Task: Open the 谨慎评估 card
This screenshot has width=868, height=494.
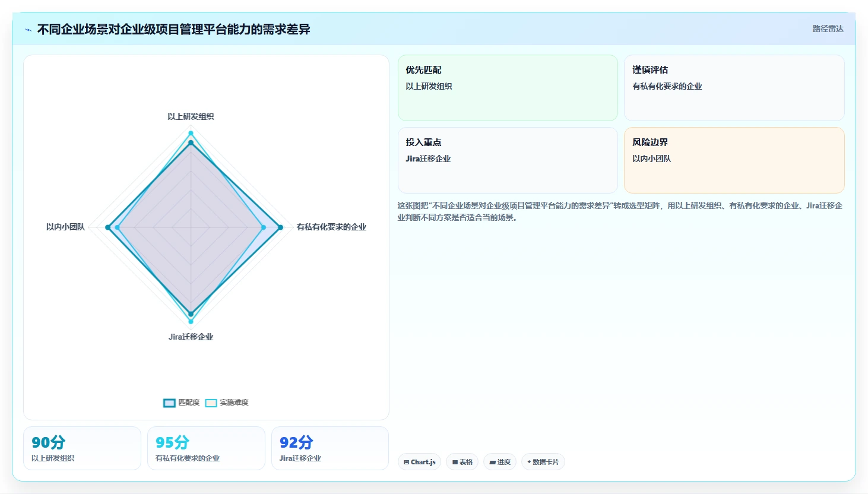Action: [734, 88]
